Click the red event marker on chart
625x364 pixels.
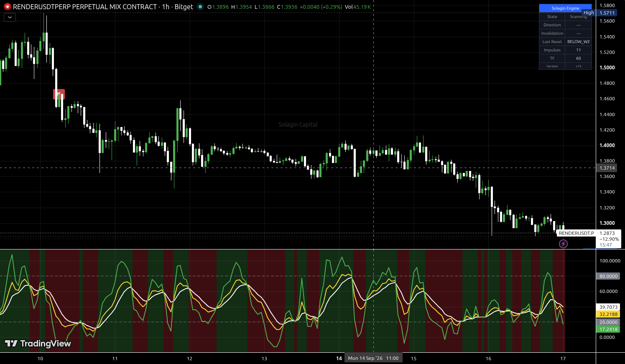click(59, 94)
